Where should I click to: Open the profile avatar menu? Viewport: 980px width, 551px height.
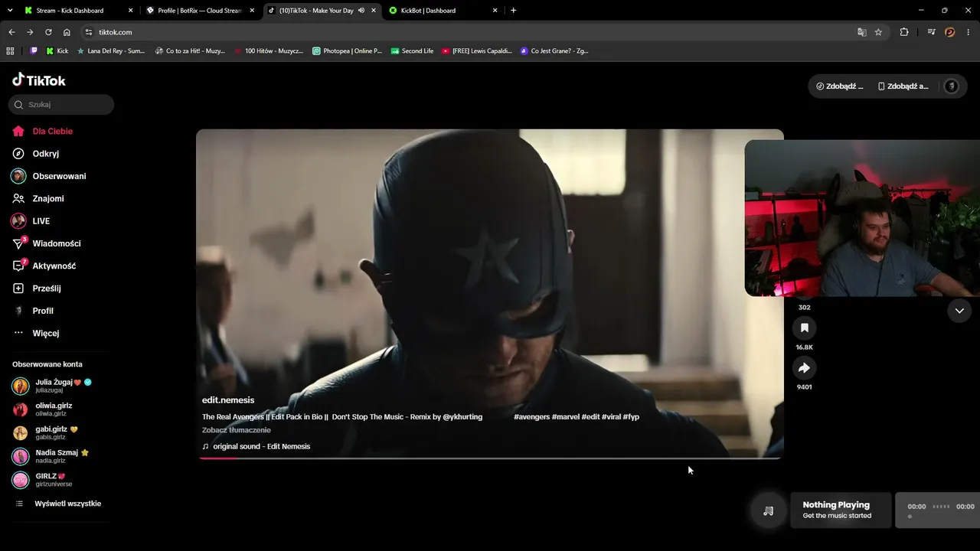click(x=952, y=86)
